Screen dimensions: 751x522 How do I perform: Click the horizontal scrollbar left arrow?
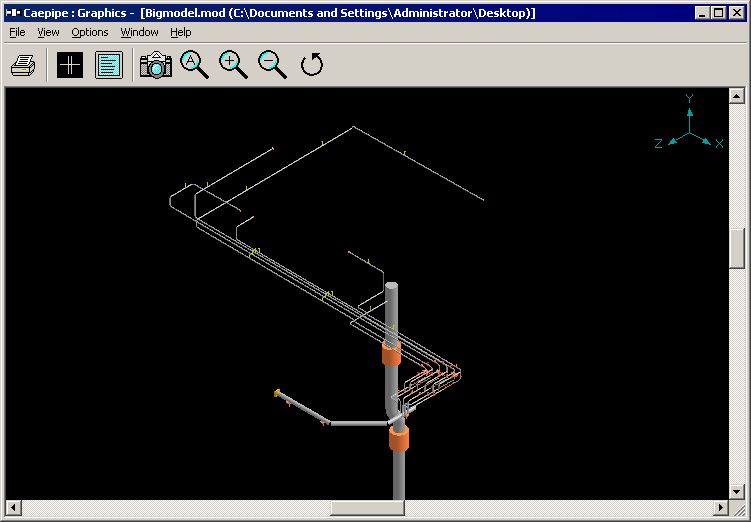13,507
